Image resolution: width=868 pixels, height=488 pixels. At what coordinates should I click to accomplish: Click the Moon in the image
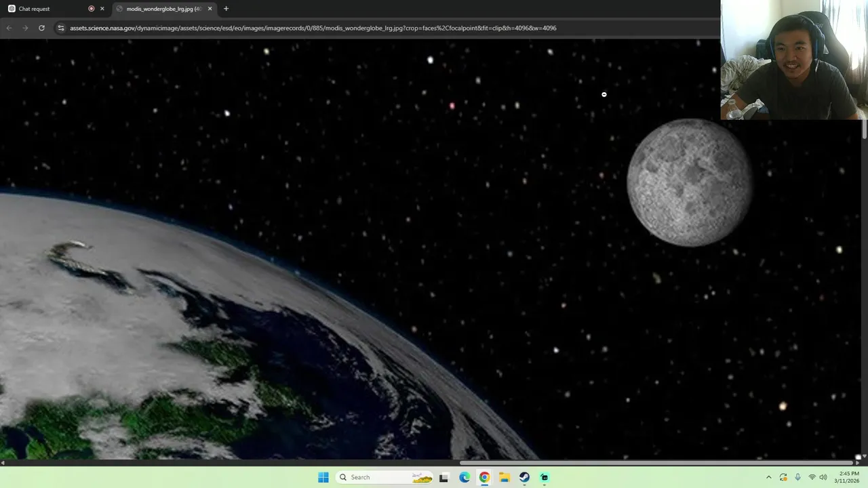click(x=690, y=182)
